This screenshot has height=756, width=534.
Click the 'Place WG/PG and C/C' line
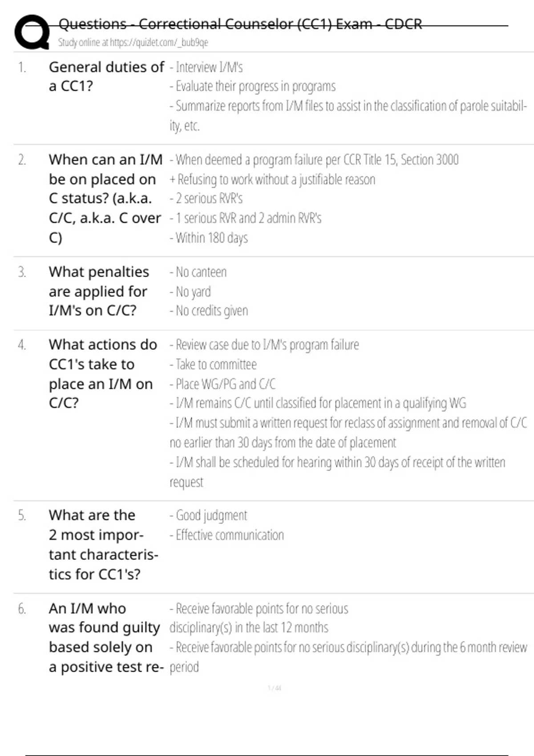pyautogui.click(x=222, y=384)
